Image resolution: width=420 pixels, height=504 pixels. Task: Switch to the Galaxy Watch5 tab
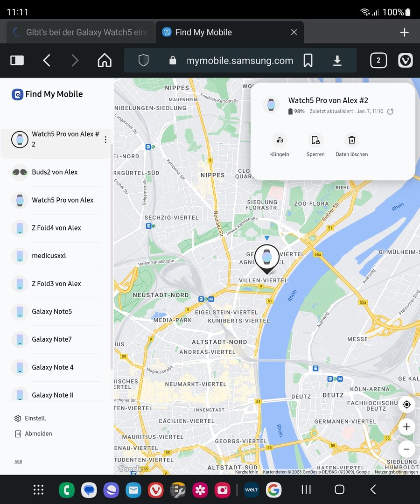[80, 32]
